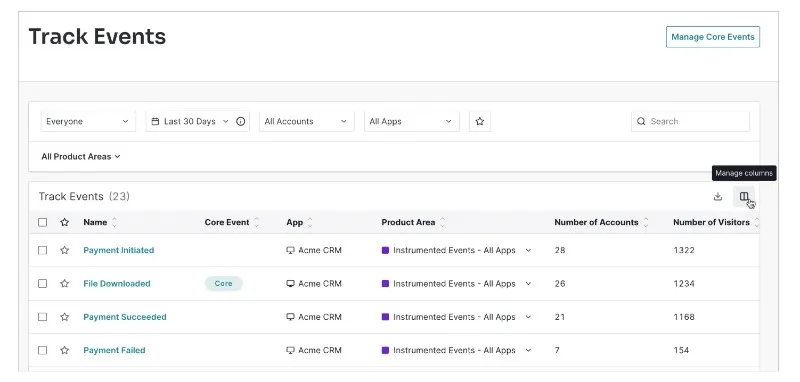Star the Payment Initiated event
Viewport: 800px width, 382px height.
64,250
